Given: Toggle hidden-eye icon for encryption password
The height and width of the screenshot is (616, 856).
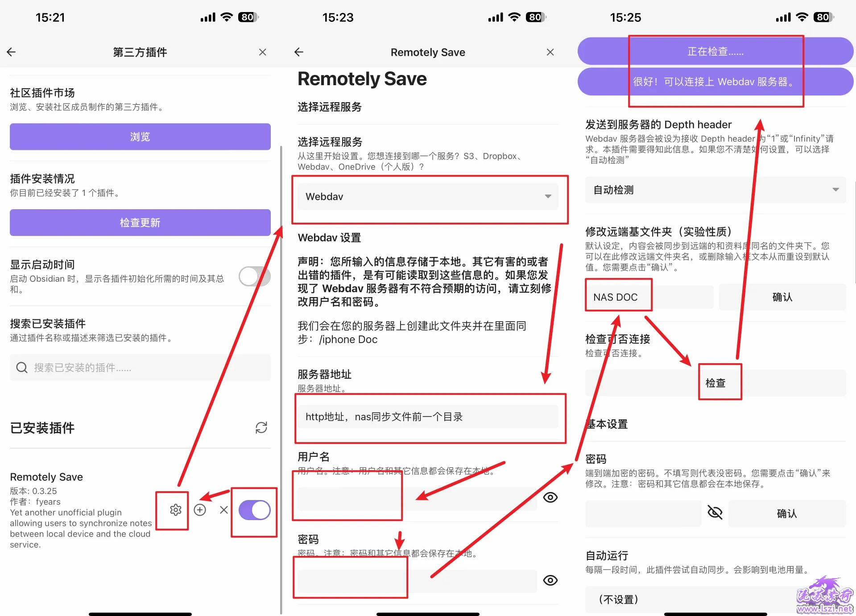Looking at the screenshot, I should point(715,513).
